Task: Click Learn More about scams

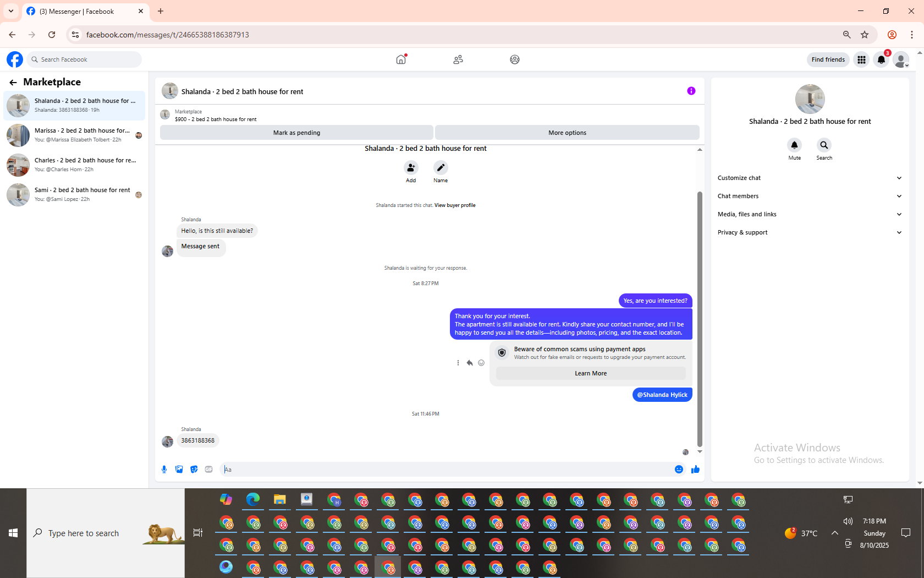Action: tap(591, 373)
